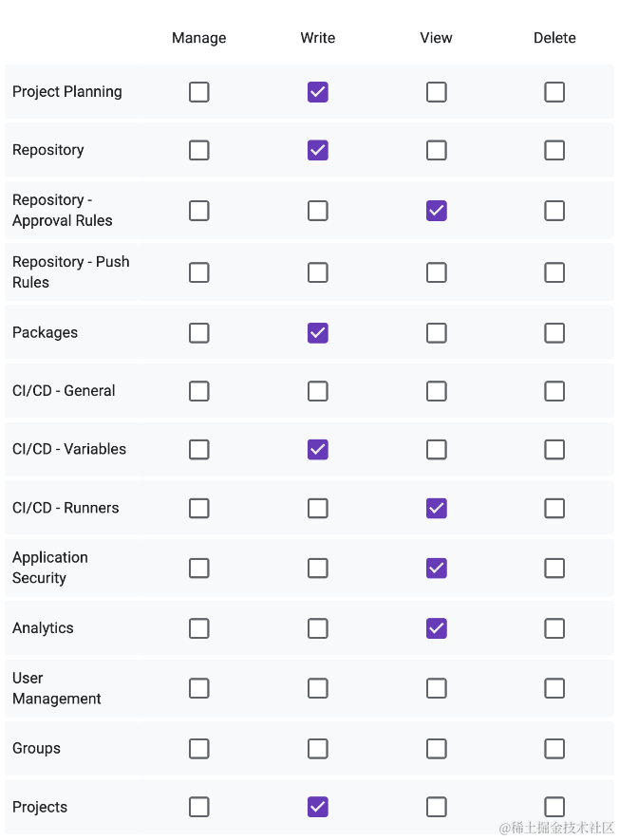This screenshot has width=619, height=840.
Task: Enable Write for User Management
Action: [318, 688]
